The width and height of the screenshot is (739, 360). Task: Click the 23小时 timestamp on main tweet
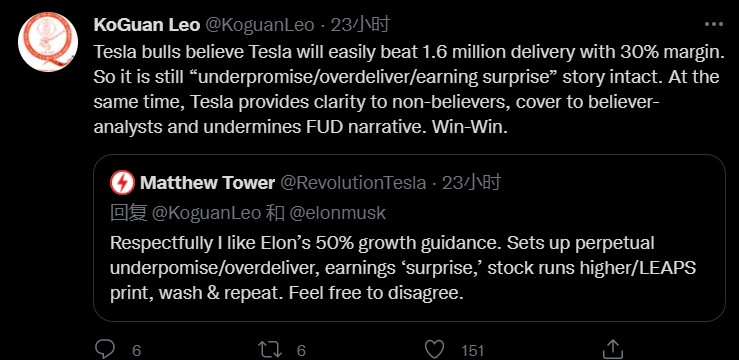(x=360, y=25)
